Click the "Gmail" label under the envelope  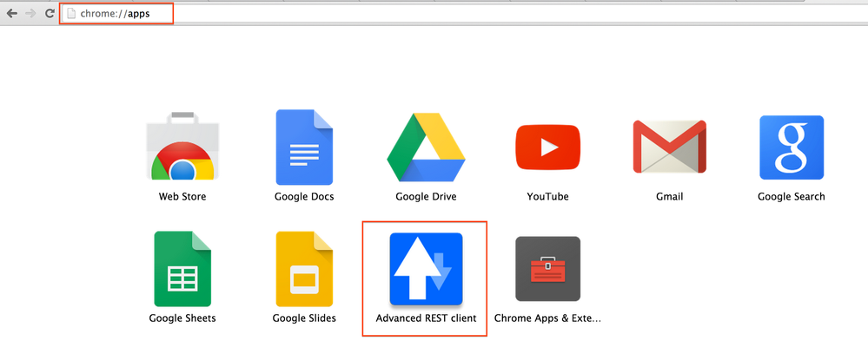point(669,197)
